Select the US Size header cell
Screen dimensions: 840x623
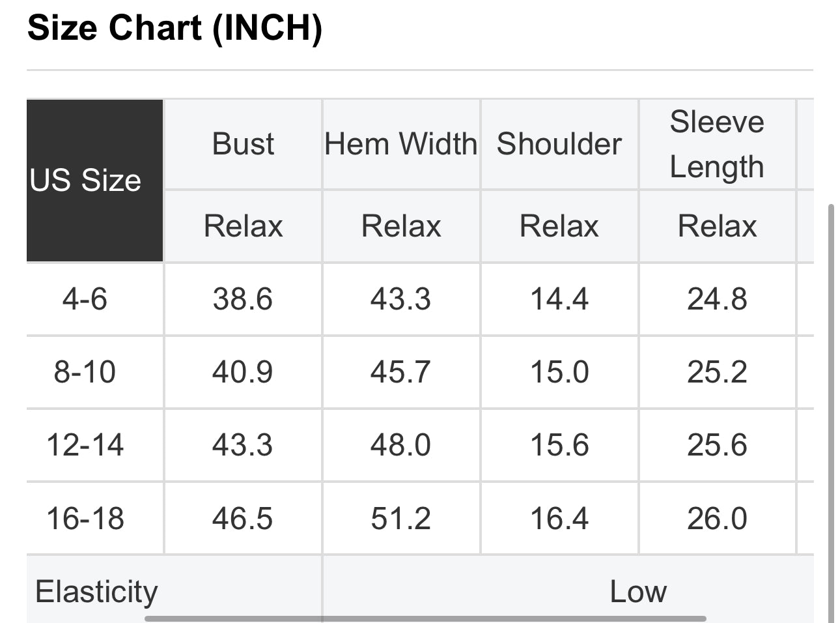85,181
